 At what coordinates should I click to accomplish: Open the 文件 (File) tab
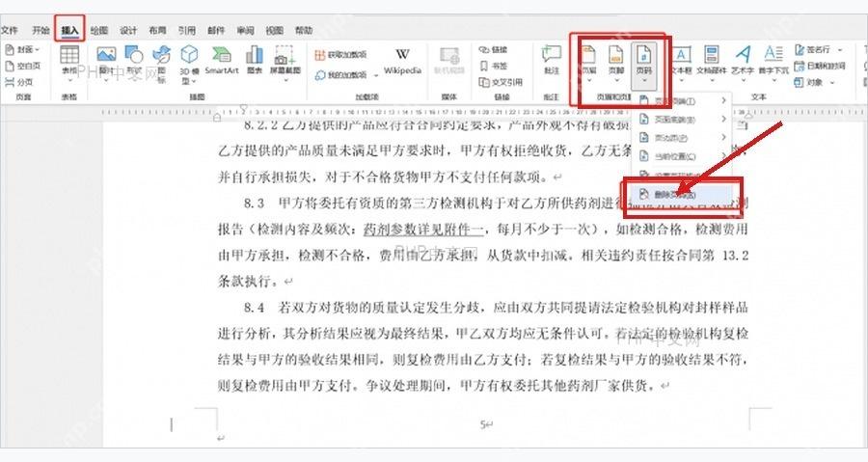(x=9, y=31)
